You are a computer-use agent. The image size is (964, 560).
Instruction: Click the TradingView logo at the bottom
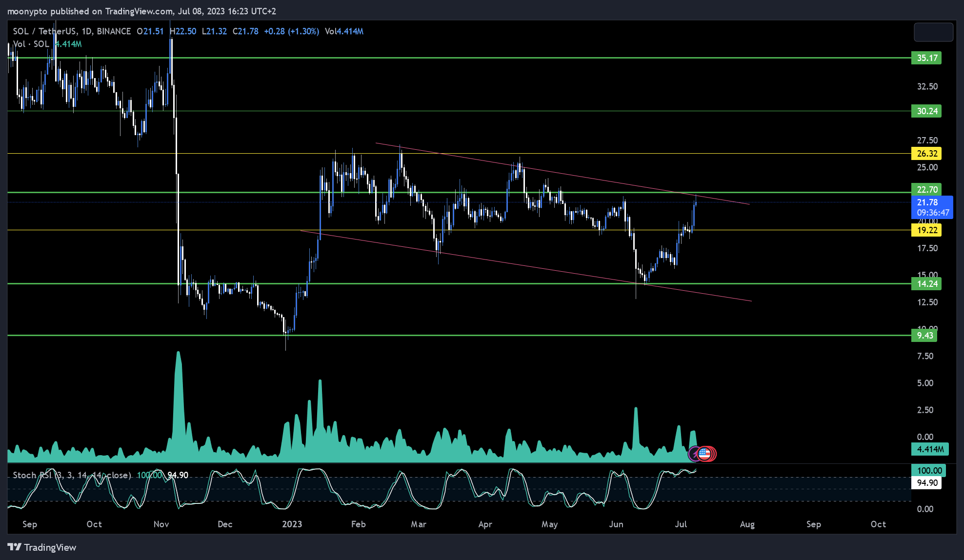pos(42,547)
